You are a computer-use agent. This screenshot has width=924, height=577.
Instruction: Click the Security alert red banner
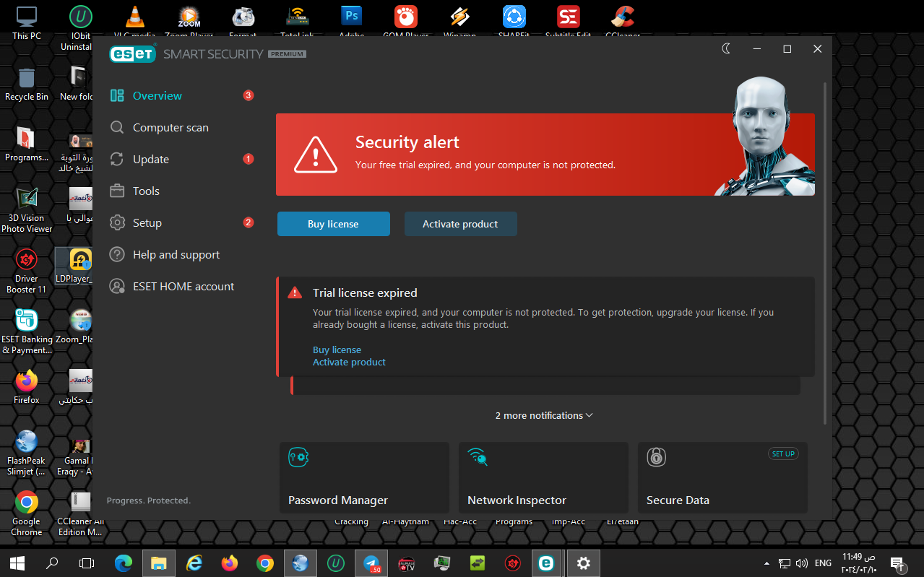[x=545, y=155]
